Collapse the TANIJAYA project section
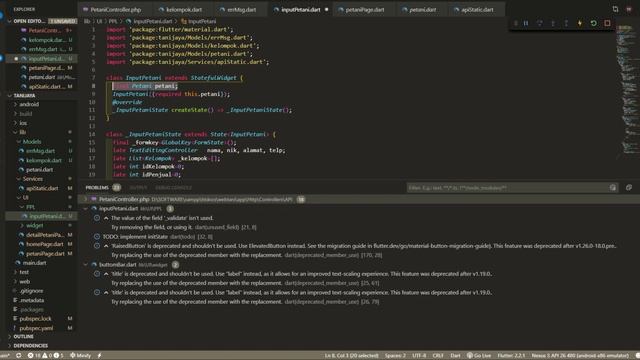This screenshot has height=360, width=640. click(9, 96)
